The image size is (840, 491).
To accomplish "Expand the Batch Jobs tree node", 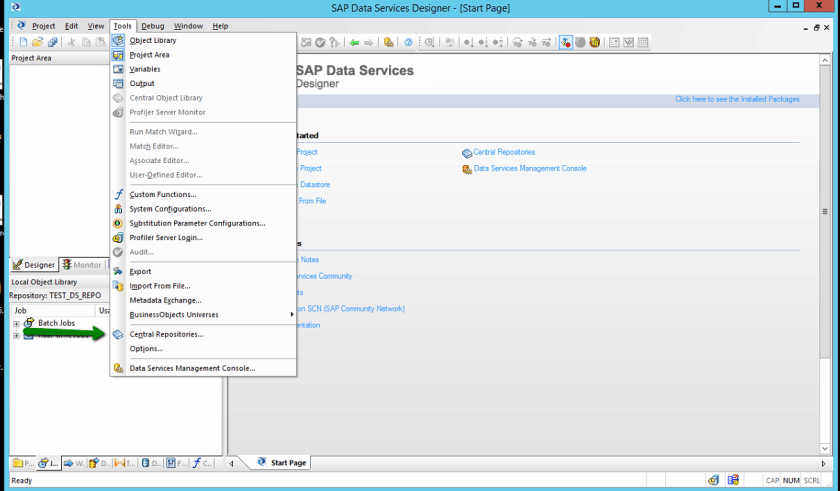I will 16,324.
